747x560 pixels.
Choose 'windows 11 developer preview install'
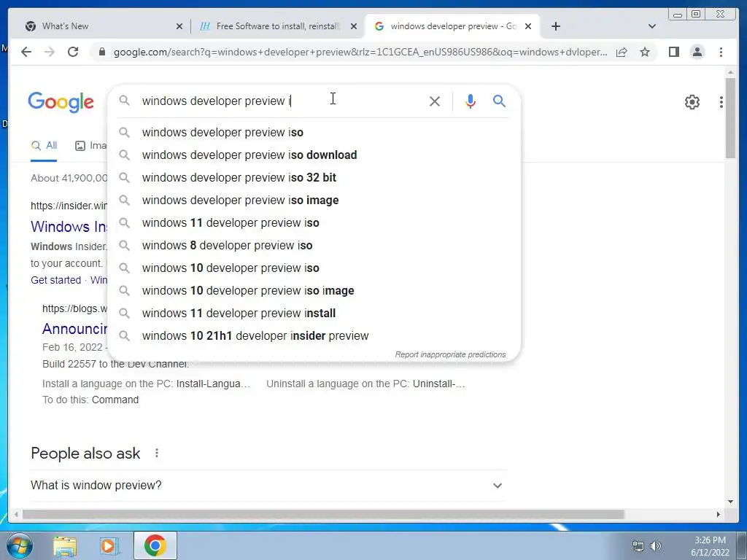point(314,314)
